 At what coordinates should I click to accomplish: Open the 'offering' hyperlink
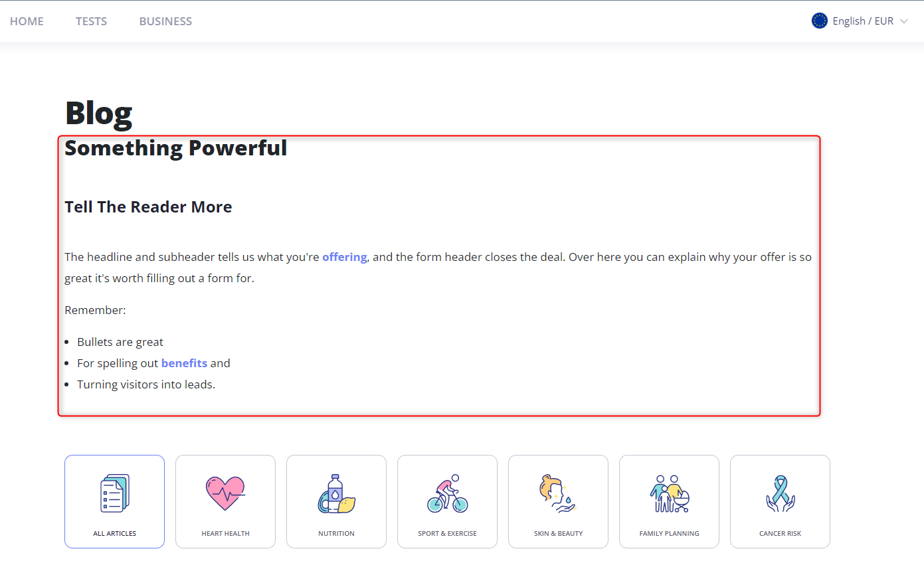click(x=344, y=256)
